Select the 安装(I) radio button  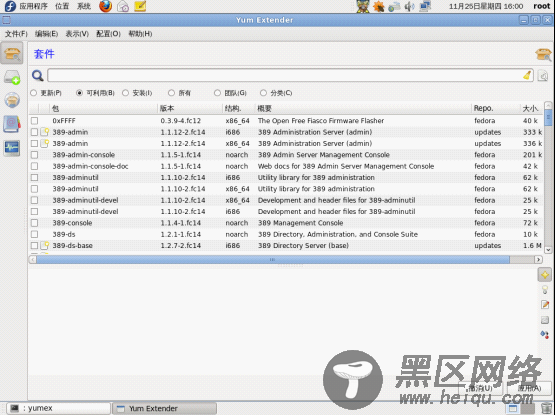pos(125,93)
